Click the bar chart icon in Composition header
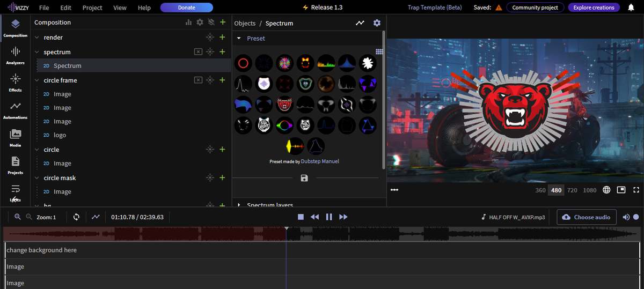The width and height of the screenshot is (644, 289). click(188, 23)
